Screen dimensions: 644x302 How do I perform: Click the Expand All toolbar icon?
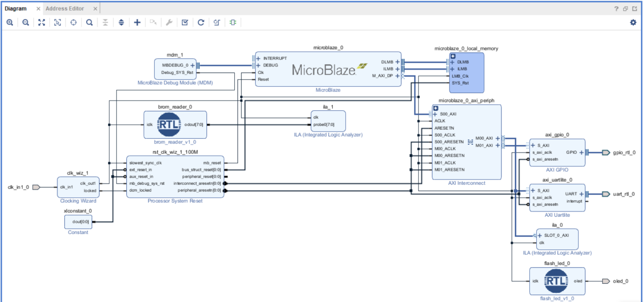click(121, 23)
